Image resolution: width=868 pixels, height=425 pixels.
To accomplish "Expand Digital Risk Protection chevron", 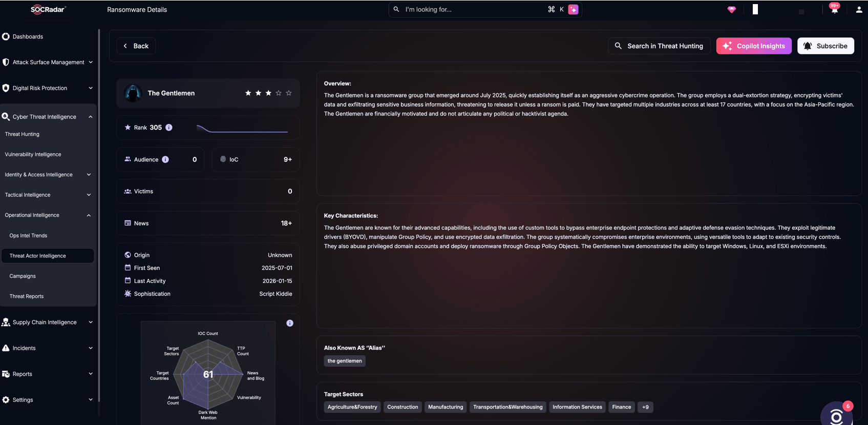I will pyautogui.click(x=91, y=88).
